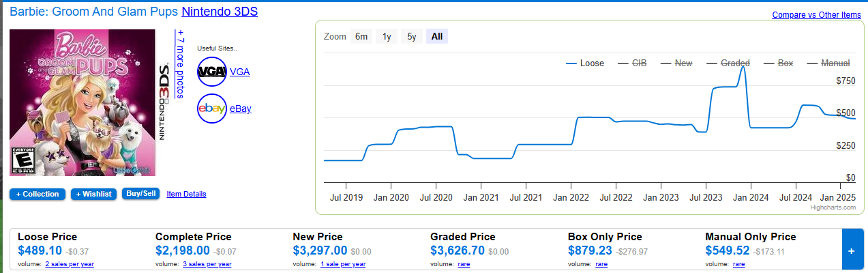Open the '+ 7 more photos' link
868x273 pixels.
pos(180,63)
